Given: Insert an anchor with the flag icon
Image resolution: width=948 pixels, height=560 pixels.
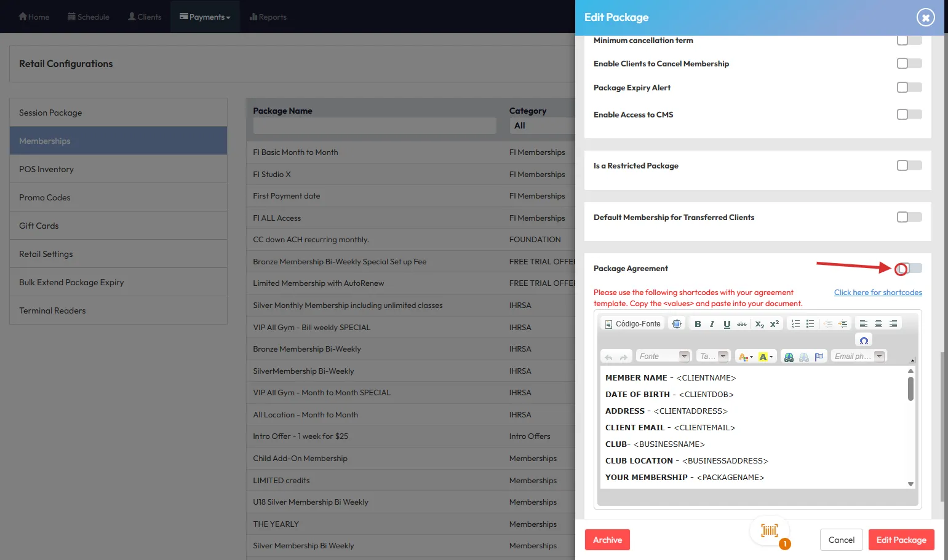Looking at the screenshot, I should pos(819,357).
